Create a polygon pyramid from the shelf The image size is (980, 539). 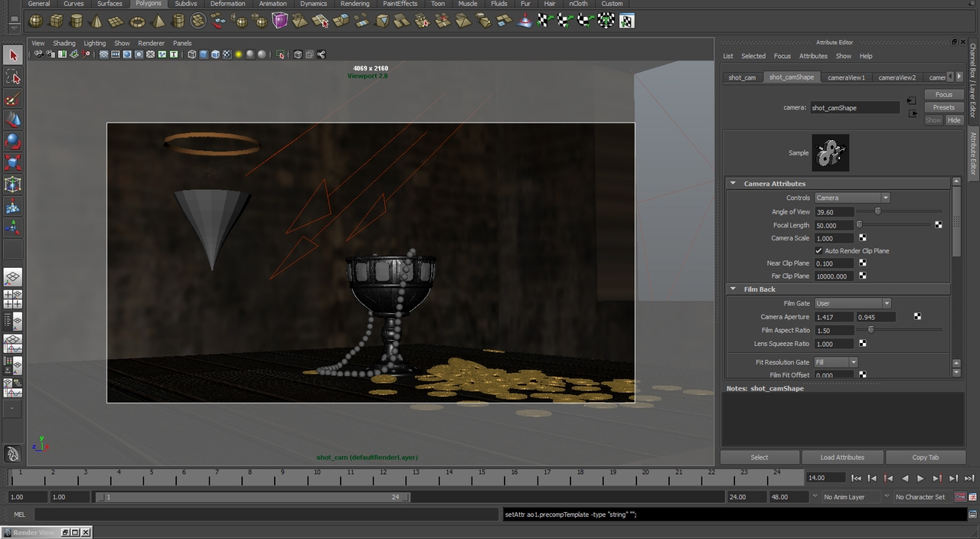click(158, 21)
